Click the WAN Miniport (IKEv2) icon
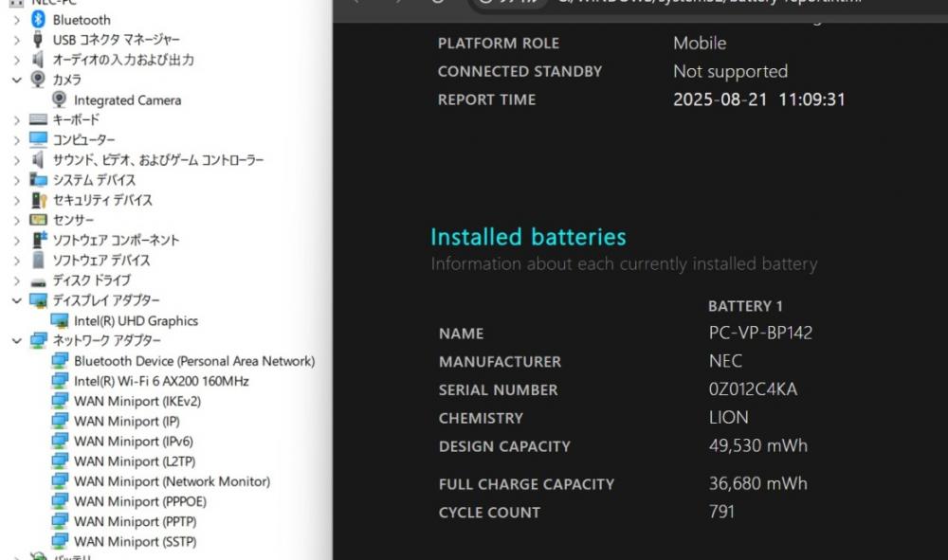 (x=59, y=401)
